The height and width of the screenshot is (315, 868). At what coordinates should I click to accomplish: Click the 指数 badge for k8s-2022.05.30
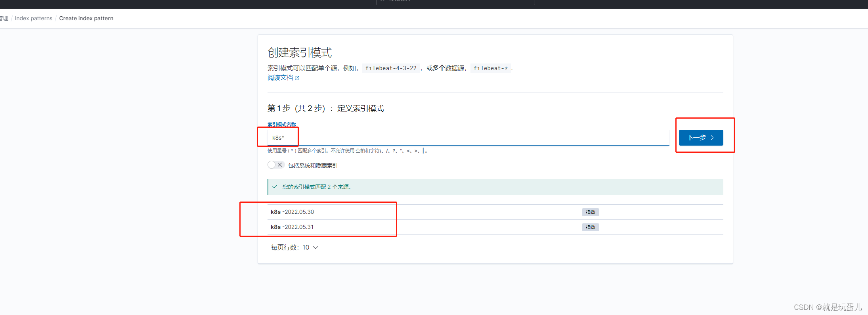[x=591, y=212]
